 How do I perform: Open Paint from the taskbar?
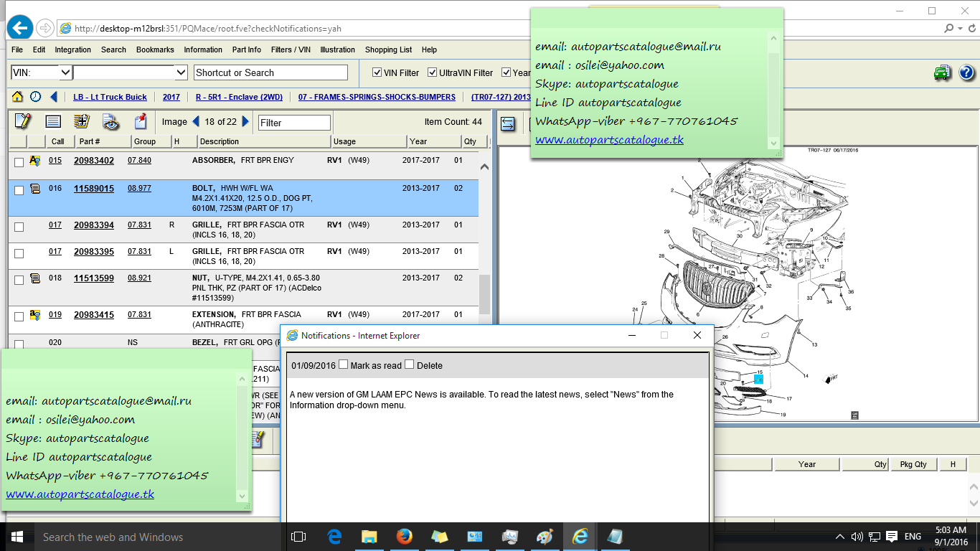pos(545,537)
